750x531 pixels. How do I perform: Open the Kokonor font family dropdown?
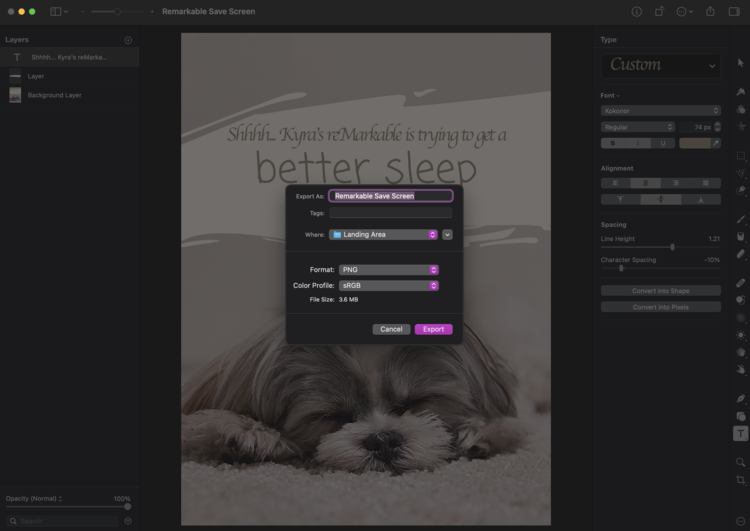click(x=661, y=111)
